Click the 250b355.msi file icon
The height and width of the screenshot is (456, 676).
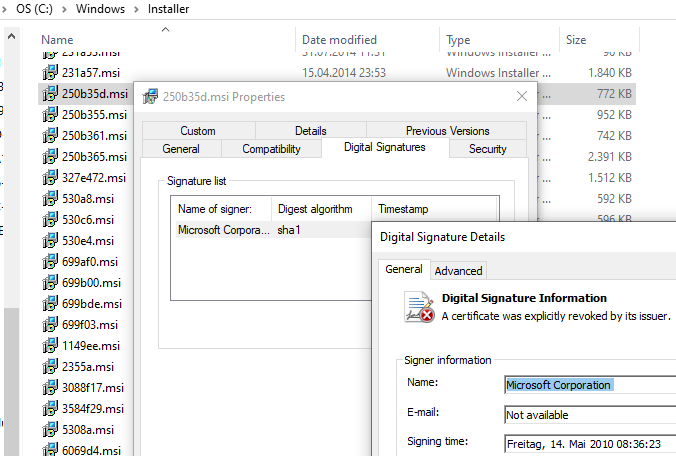(x=50, y=115)
